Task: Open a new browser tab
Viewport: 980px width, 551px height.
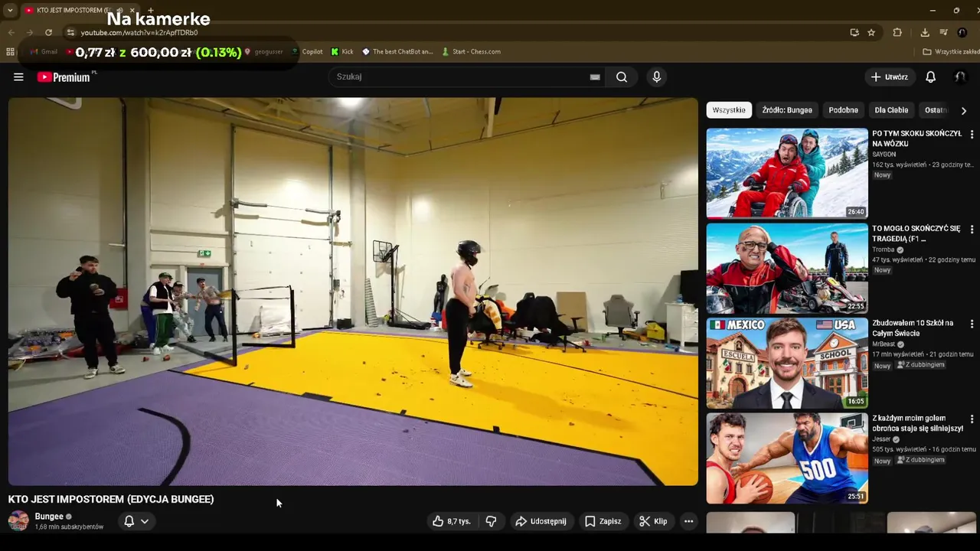Action: [150, 11]
